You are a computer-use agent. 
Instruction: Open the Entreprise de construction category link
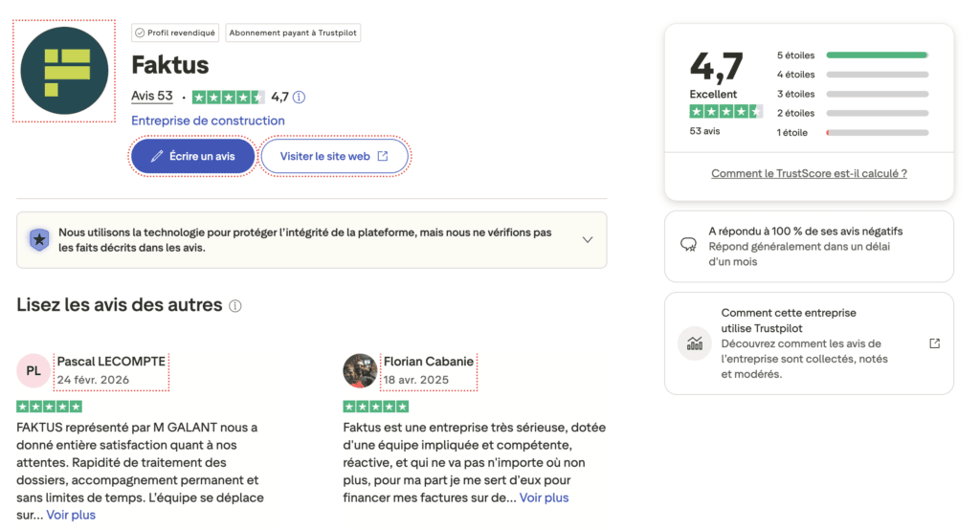[x=208, y=121]
